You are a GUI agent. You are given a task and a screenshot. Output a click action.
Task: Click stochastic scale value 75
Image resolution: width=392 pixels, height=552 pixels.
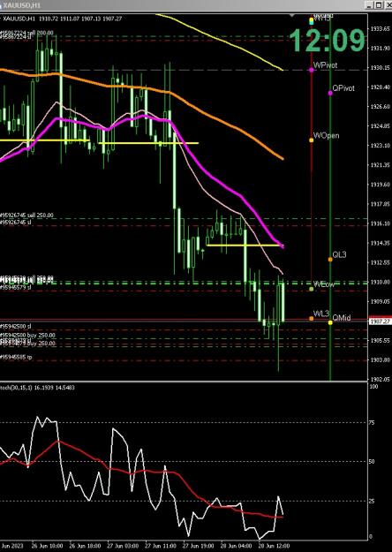(372, 423)
